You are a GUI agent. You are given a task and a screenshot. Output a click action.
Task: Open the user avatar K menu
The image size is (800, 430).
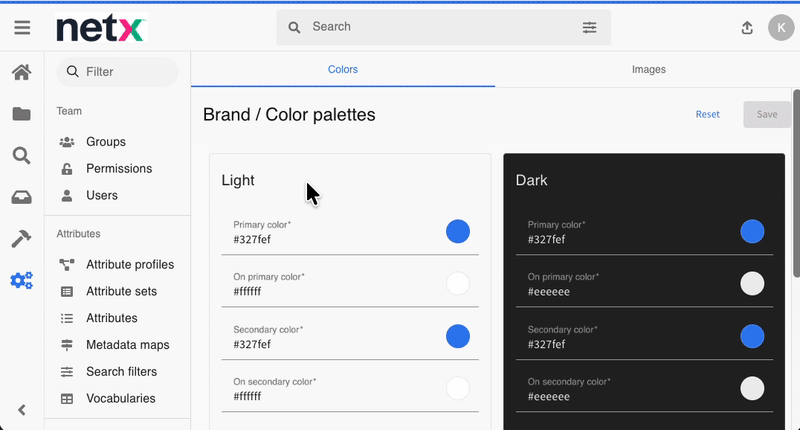780,28
